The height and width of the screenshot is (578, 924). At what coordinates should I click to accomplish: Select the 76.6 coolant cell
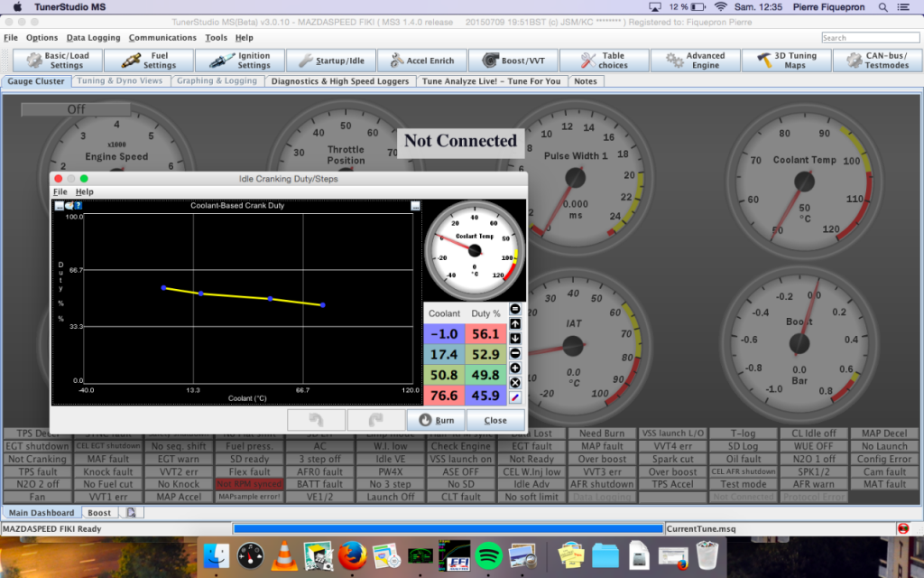[444, 396]
